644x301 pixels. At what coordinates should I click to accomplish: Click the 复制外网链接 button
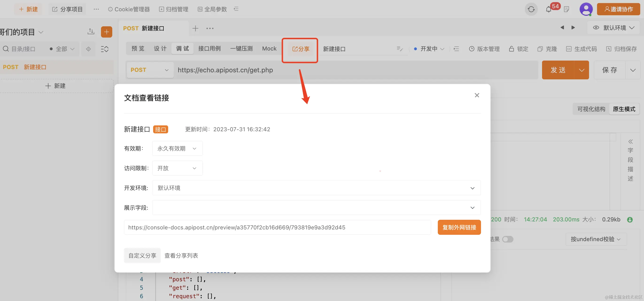point(459,227)
